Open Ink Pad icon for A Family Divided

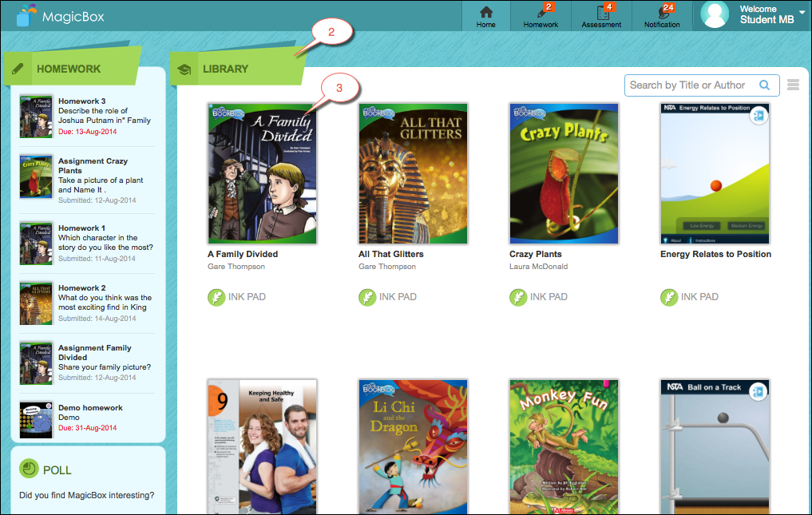point(216,297)
